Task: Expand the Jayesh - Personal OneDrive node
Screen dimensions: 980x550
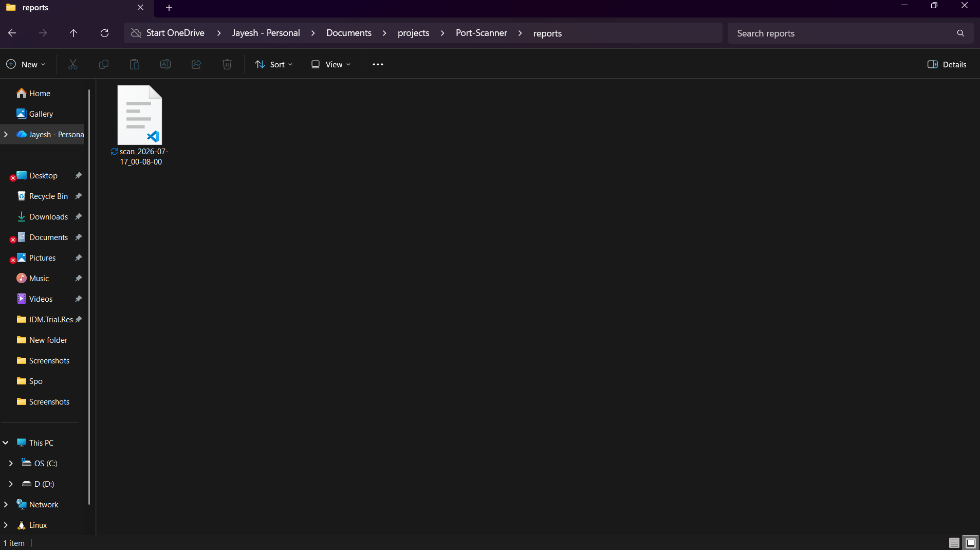Action: [6, 134]
